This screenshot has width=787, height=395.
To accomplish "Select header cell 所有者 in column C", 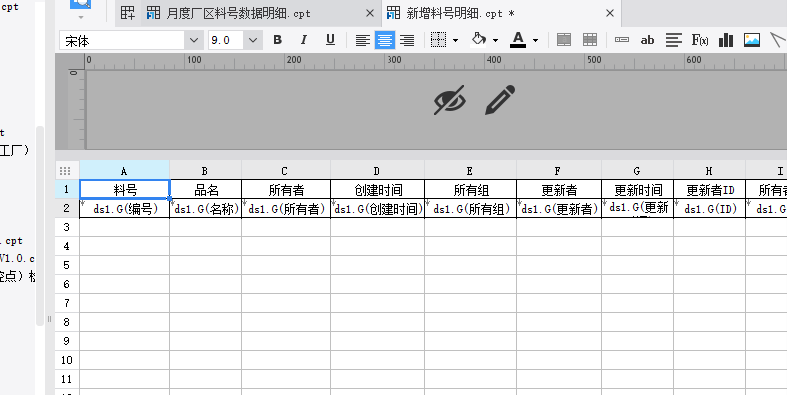I will click(x=286, y=190).
